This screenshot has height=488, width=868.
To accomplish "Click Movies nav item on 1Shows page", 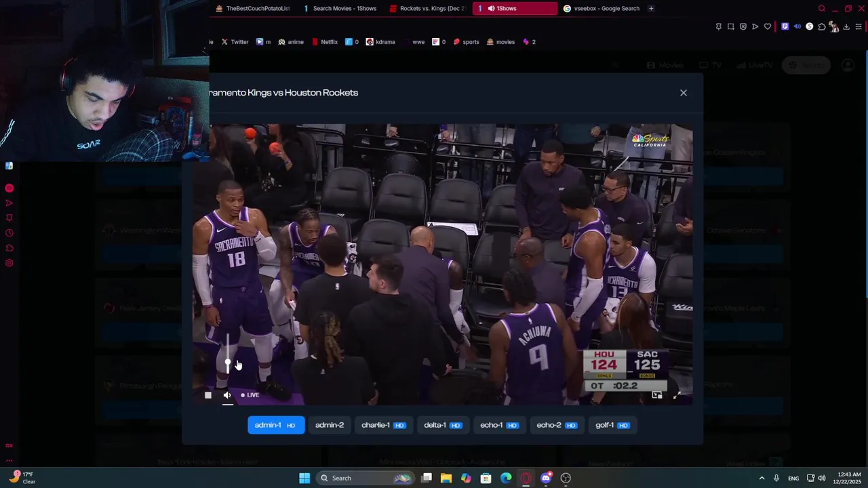I will 665,65.
